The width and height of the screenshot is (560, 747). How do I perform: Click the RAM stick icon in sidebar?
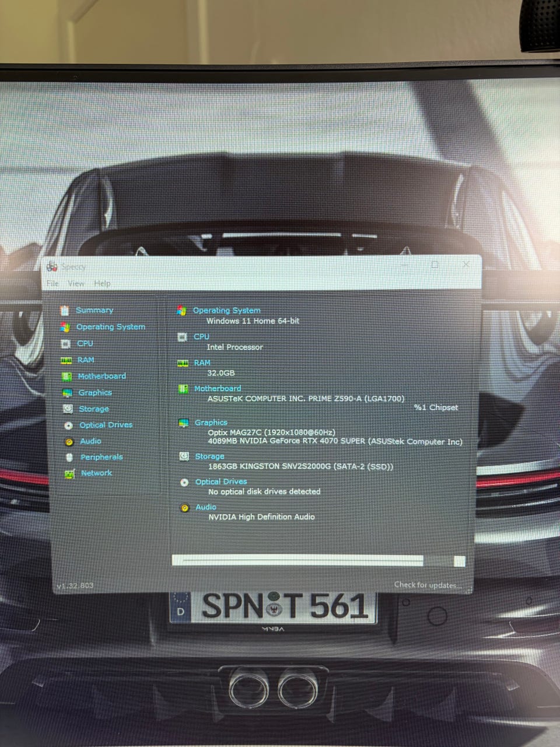click(x=66, y=360)
